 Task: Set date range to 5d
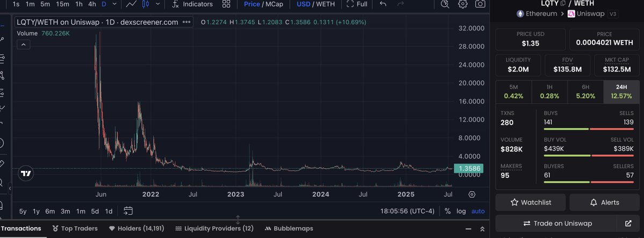(x=95, y=211)
